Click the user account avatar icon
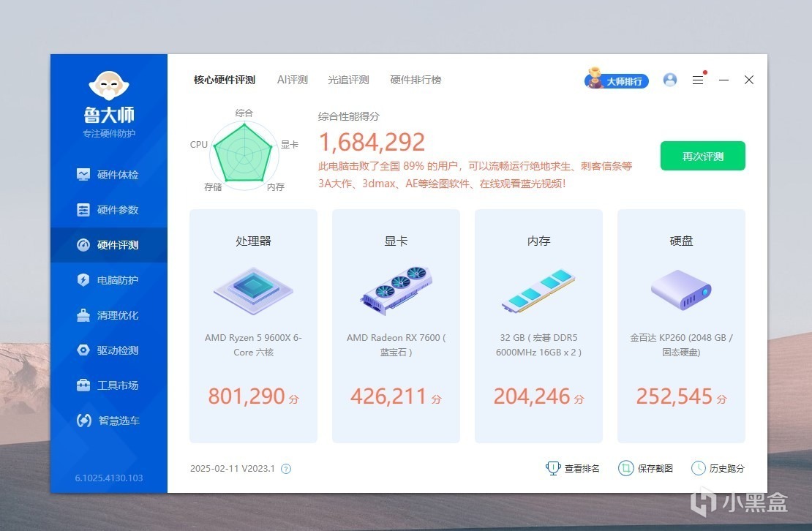The width and height of the screenshot is (812, 531). coord(669,80)
